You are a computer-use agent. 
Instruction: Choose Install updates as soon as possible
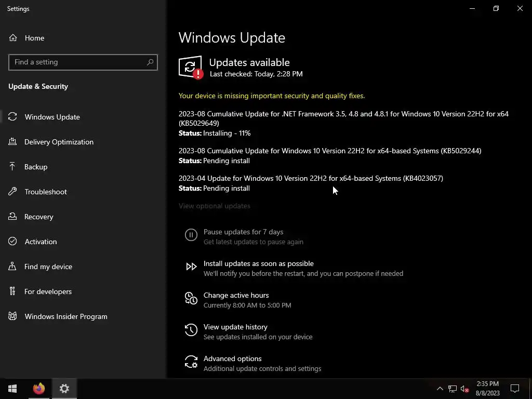(x=259, y=263)
